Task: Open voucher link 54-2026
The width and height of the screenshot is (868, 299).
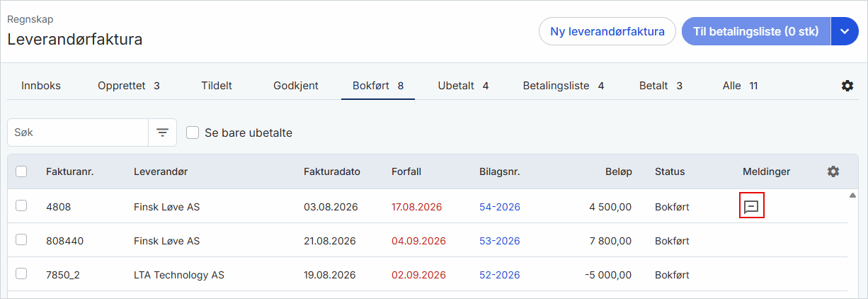Action: click(500, 207)
